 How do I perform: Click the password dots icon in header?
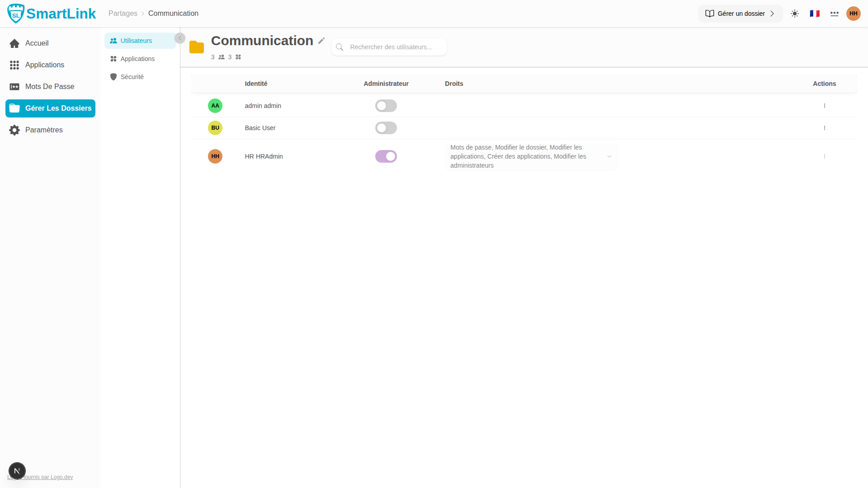click(835, 14)
